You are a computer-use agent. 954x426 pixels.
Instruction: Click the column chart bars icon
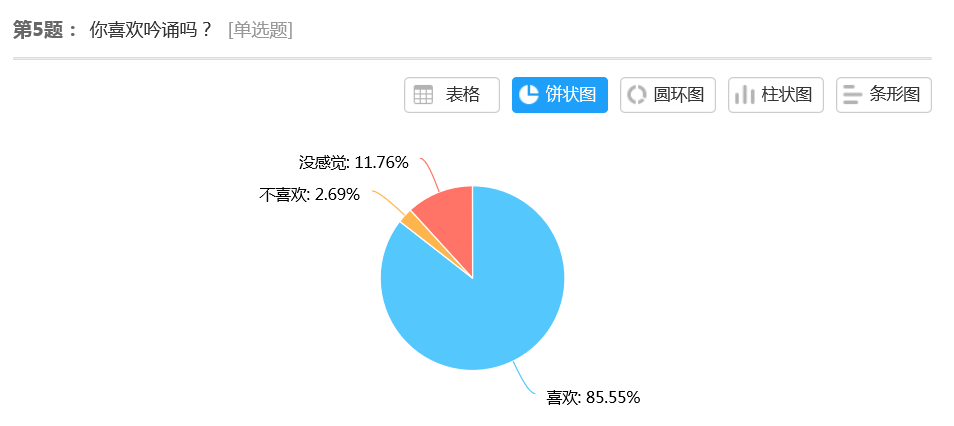pyautogui.click(x=745, y=95)
